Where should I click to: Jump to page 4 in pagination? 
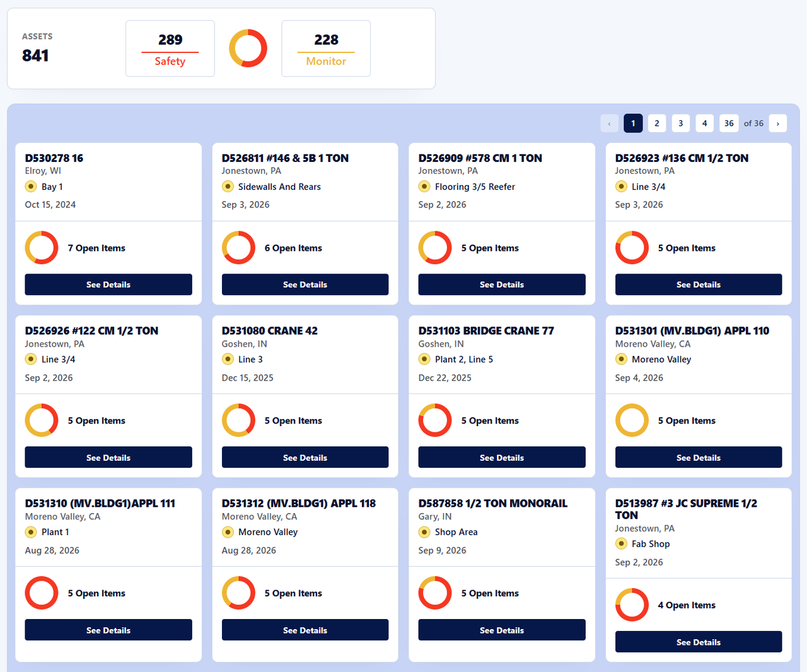(x=705, y=124)
